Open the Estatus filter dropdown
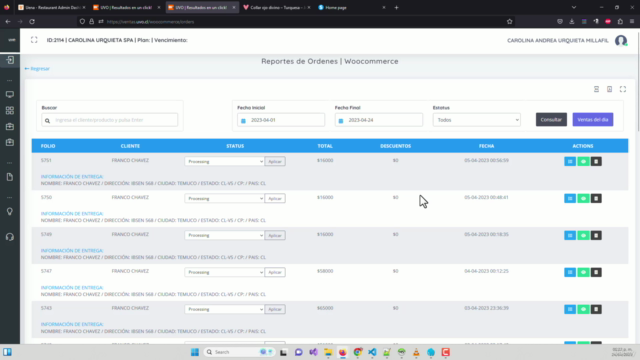This screenshot has height=360, width=640. pos(477,120)
